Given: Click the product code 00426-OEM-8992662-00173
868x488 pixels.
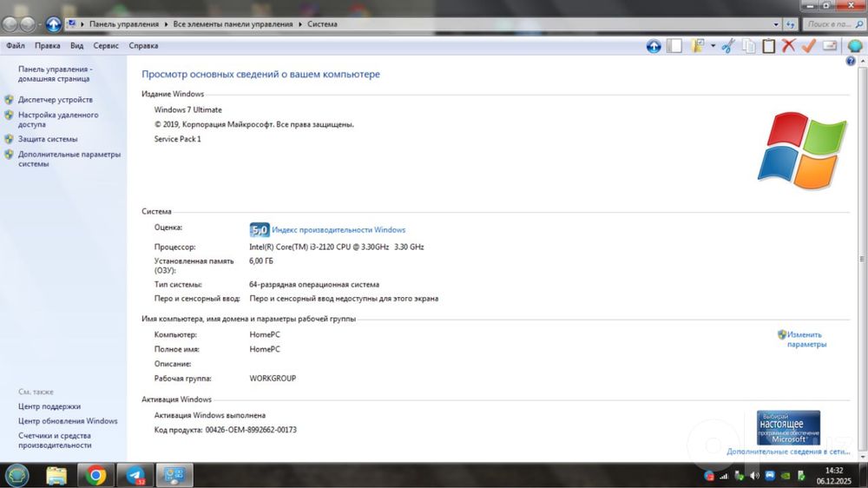Looking at the screenshot, I should pyautogui.click(x=251, y=430).
